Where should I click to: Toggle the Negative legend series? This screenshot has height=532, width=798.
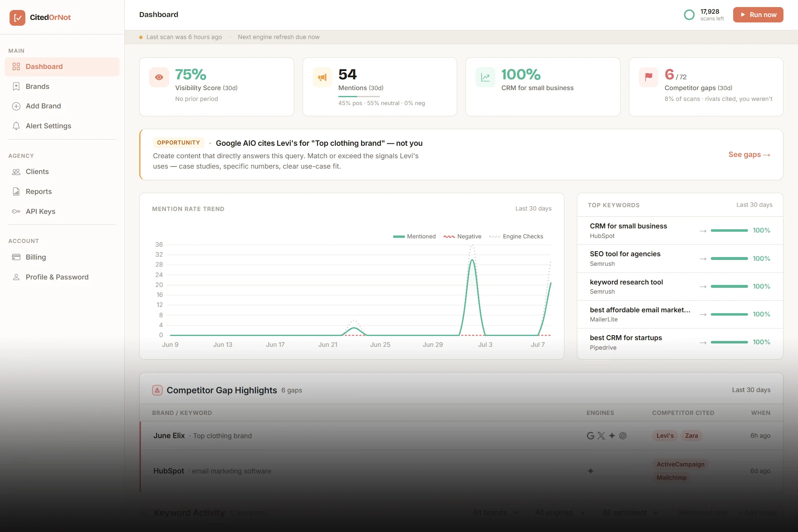click(462, 236)
